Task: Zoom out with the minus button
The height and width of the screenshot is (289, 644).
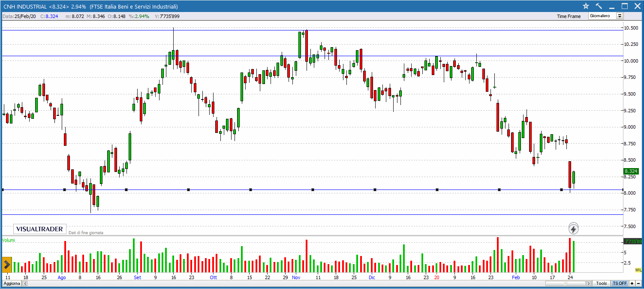Action: point(638,283)
